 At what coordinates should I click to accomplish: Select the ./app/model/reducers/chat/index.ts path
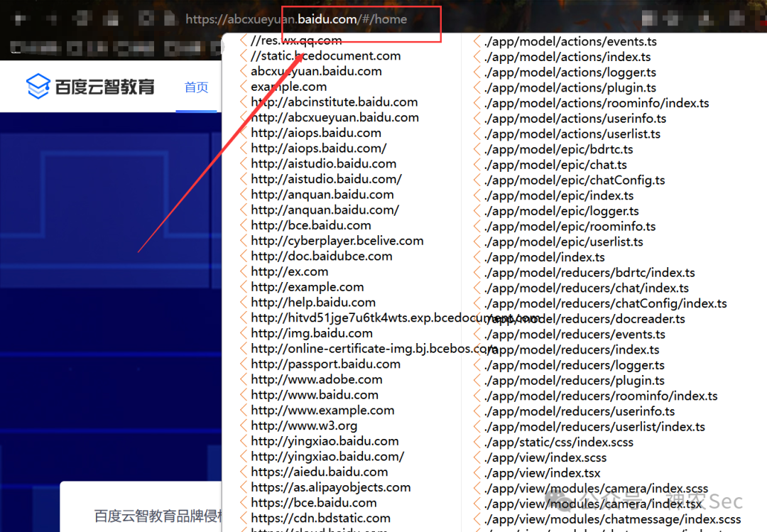click(586, 288)
